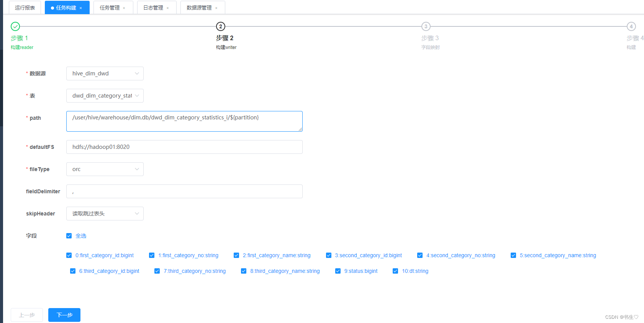
Task: Uncheck 1:first_category_no:string field
Action: pyautogui.click(x=152, y=255)
